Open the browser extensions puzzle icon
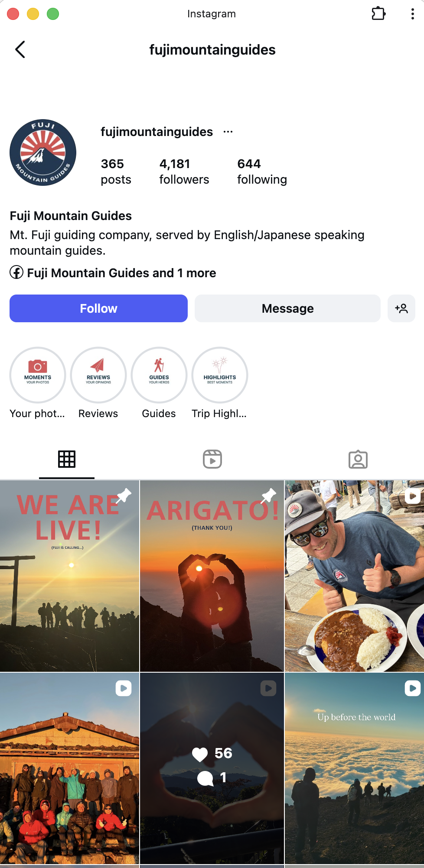This screenshot has width=424, height=868. [x=378, y=13]
